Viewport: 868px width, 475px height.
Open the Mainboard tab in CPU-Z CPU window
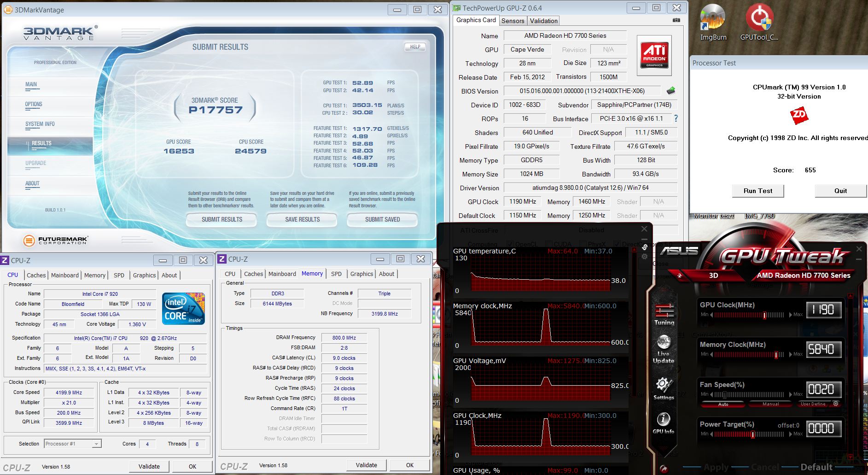tap(64, 275)
